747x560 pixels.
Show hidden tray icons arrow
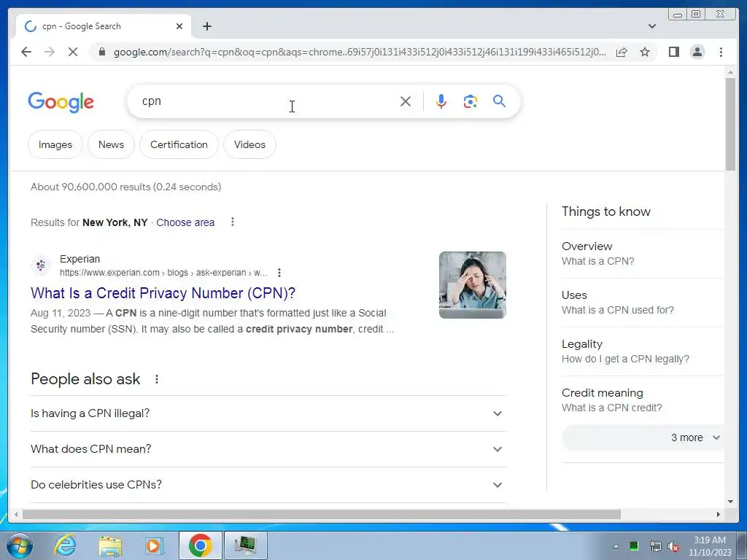pyautogui.click(x=616, y=546)
